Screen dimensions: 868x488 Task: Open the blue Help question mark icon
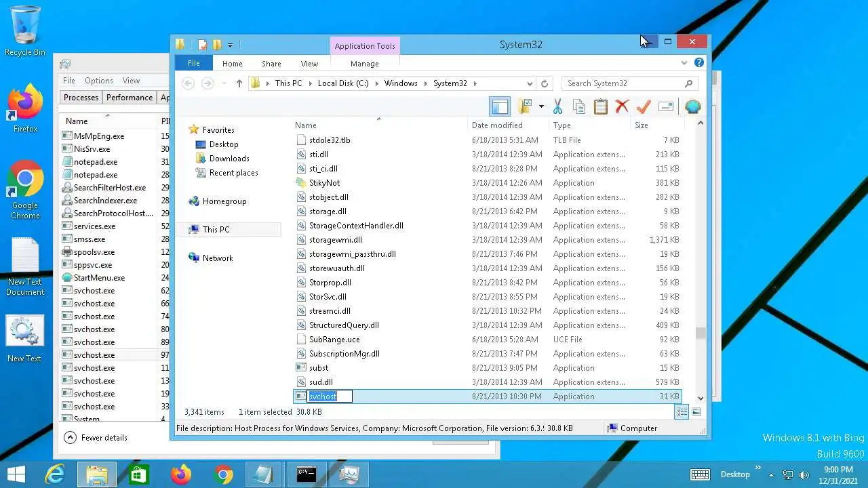click(x=699, y=62)
